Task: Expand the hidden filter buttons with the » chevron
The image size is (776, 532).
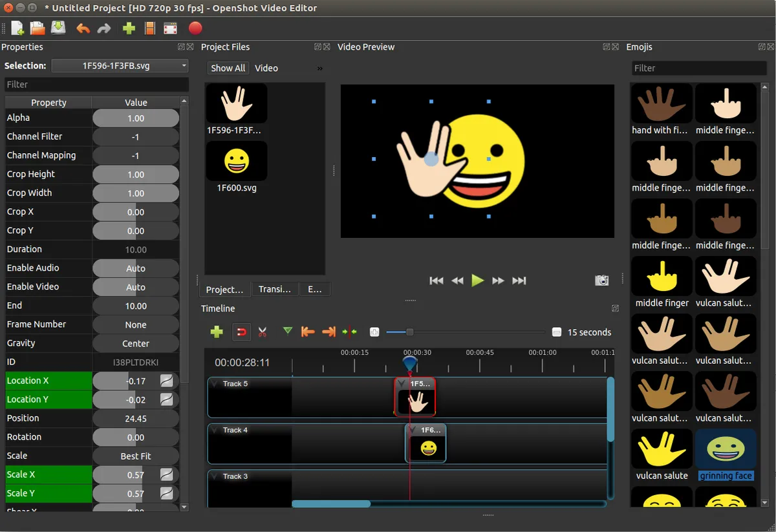Action: (319, 68)
